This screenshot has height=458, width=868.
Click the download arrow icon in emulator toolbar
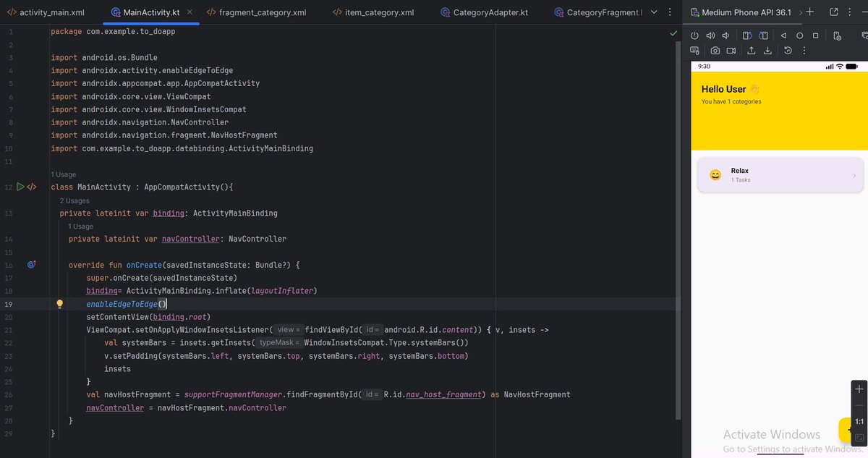[767, 51]
